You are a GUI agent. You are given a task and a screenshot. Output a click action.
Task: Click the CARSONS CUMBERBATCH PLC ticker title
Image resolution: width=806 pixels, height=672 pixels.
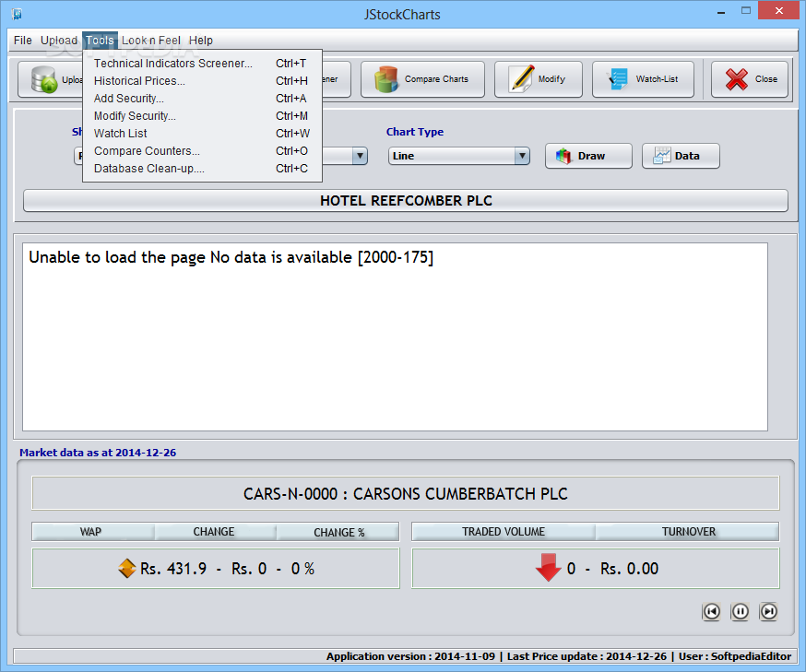(406, 494)
